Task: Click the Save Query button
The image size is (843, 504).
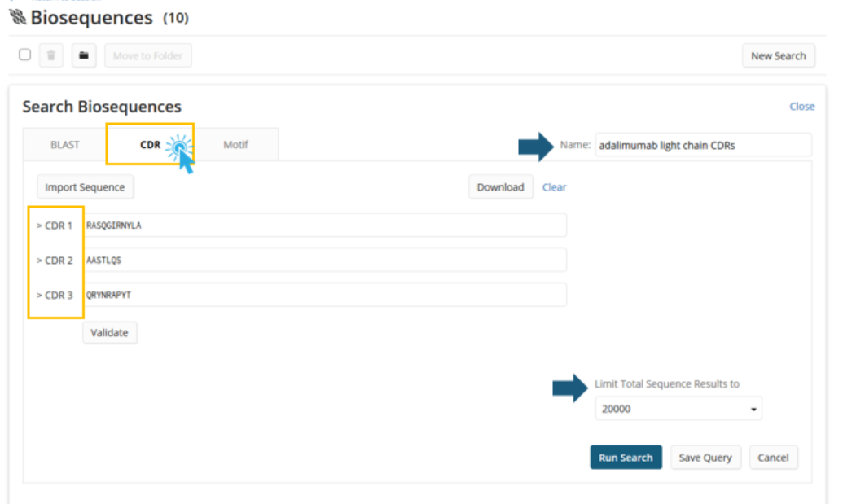Action: [x=705, y=458]
